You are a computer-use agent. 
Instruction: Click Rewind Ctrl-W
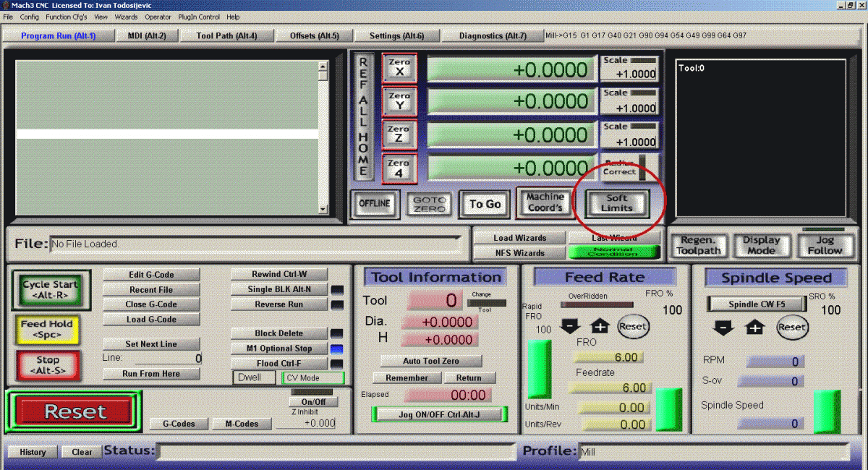pos(279,274)
